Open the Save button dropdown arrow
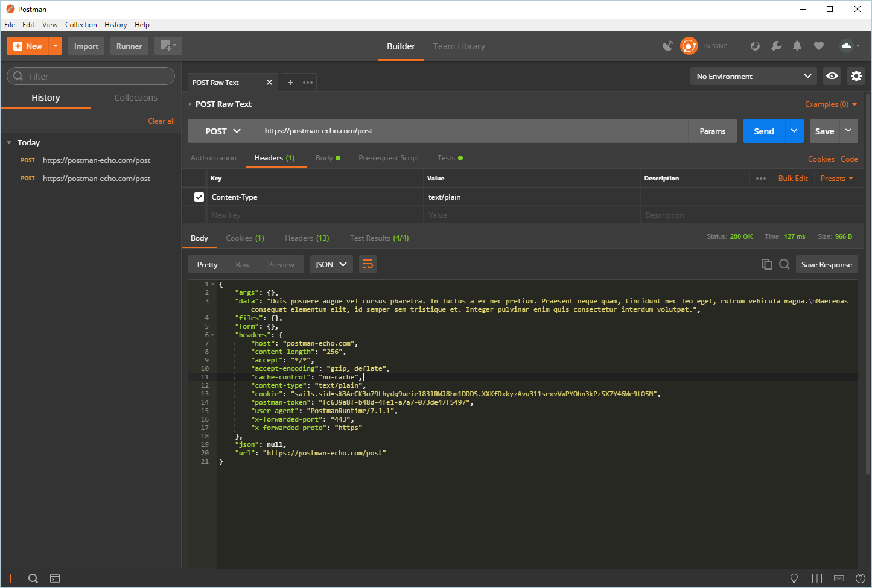Screen dimensions: 872x588 coord(848,131)
